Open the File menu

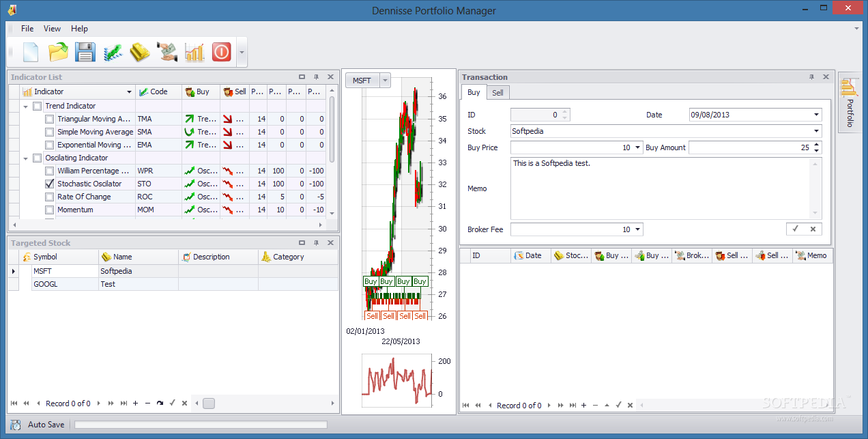coord(27,29)
